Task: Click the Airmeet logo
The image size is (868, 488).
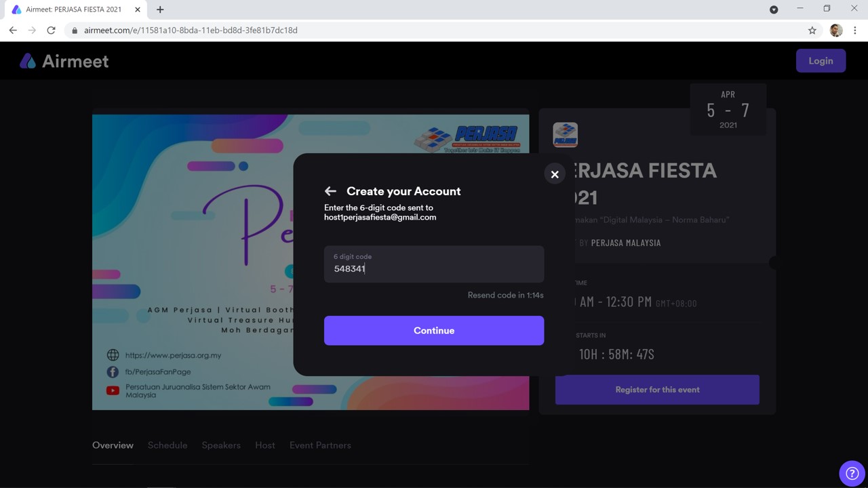Action: tap(64, 61)
